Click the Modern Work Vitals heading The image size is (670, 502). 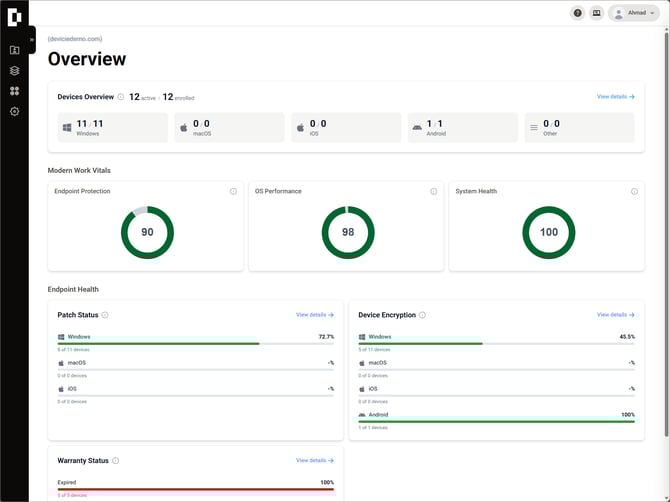(x=79, y=170)
